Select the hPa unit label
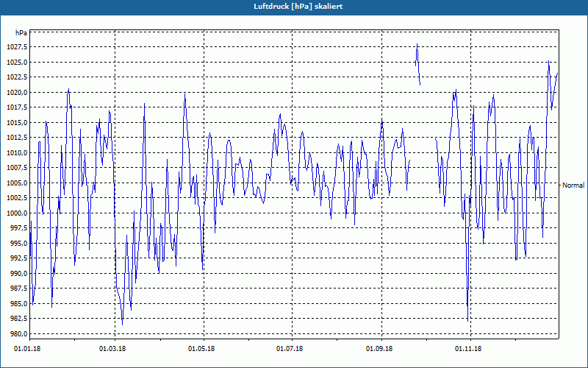The height and width of the screenshot is (368, 588). [21, 32]
